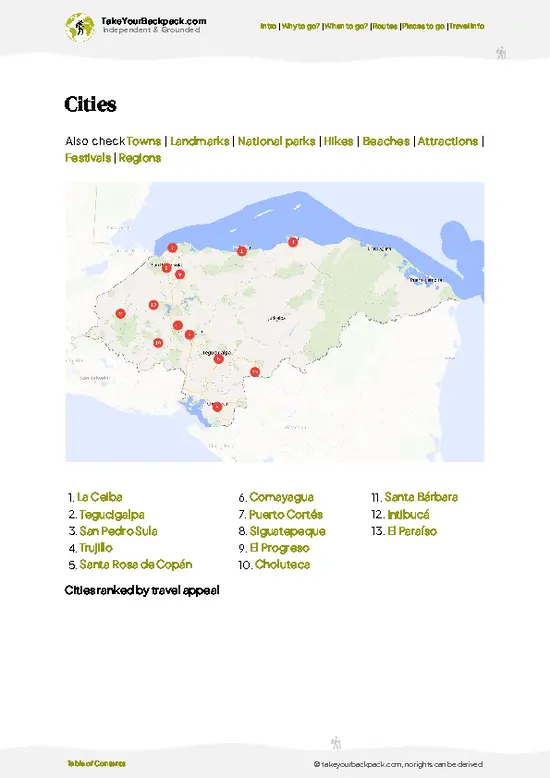Open 'Travel info' in the header
The image size is (550, 778).
point(467,26)
